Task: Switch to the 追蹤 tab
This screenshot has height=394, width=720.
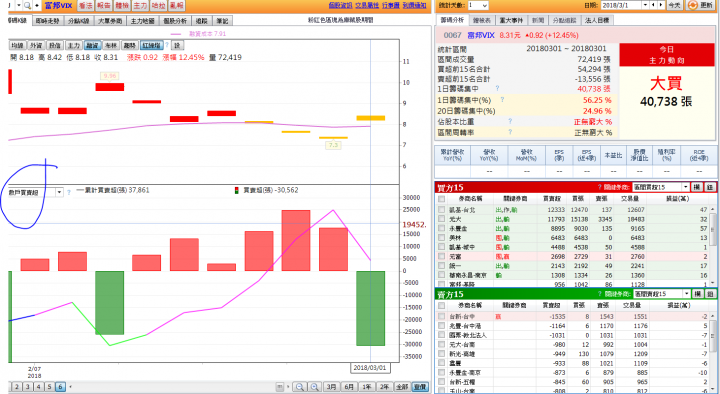Action: 202,21
